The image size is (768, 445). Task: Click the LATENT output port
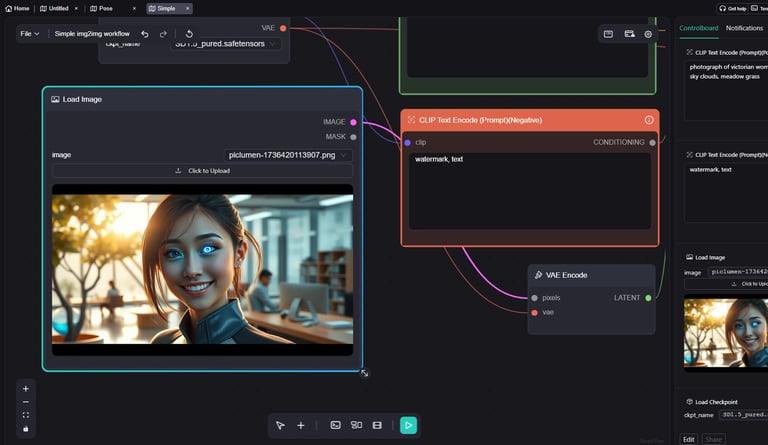tap(648, 298)
